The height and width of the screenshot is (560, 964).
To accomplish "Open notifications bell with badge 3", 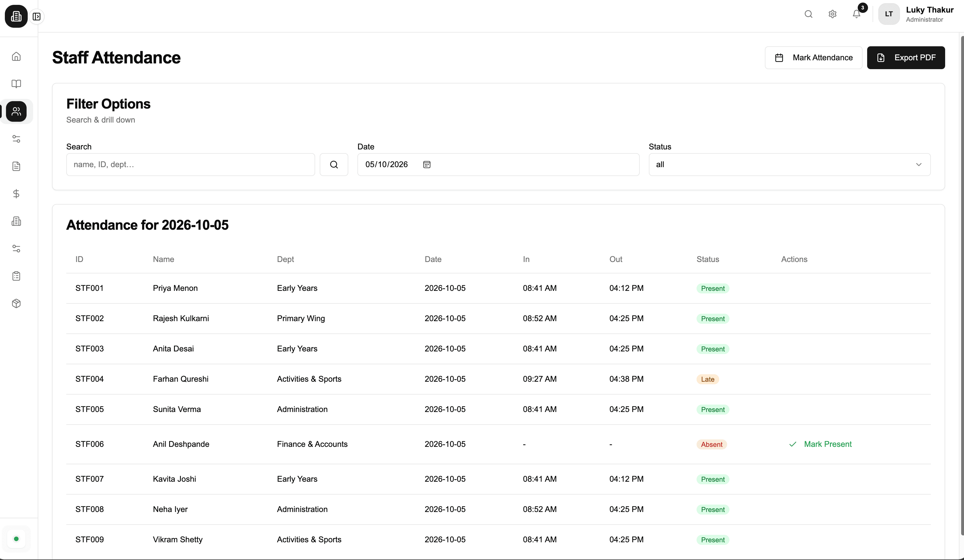I will 857,14.
